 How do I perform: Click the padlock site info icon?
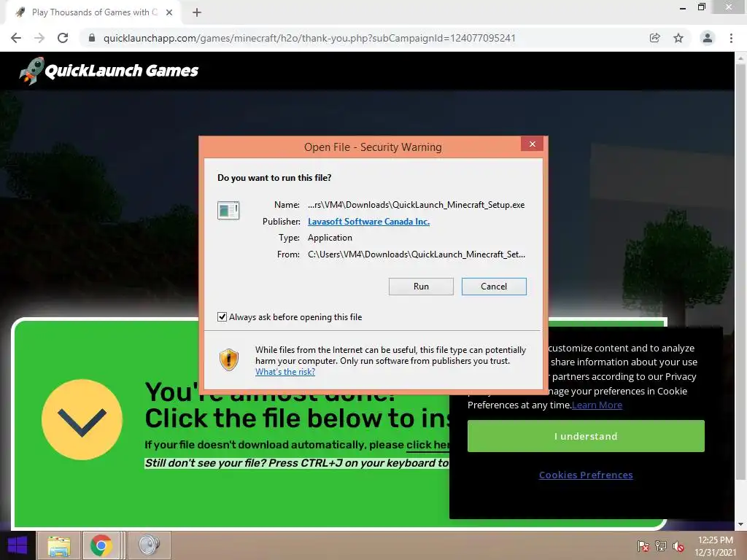pyautogui.click(x=92, y=38)
